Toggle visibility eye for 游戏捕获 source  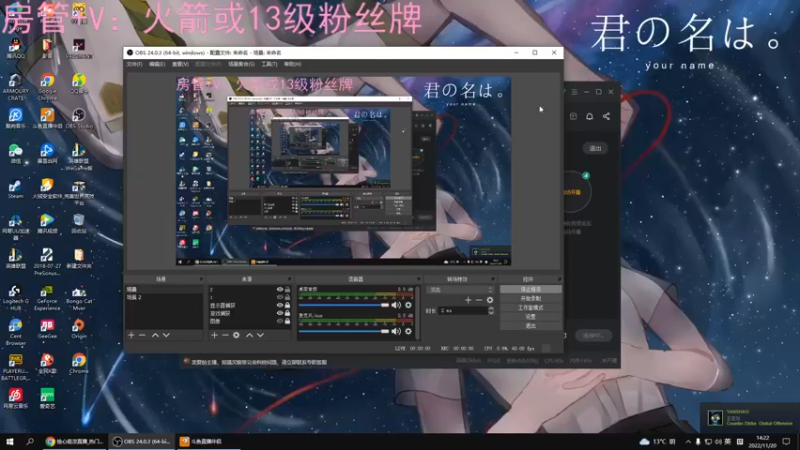pos(280,313)
